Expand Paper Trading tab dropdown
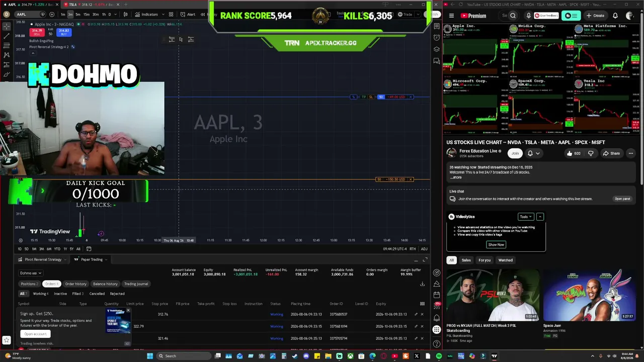This screenshot has width=644, height=362. [106, 259]
